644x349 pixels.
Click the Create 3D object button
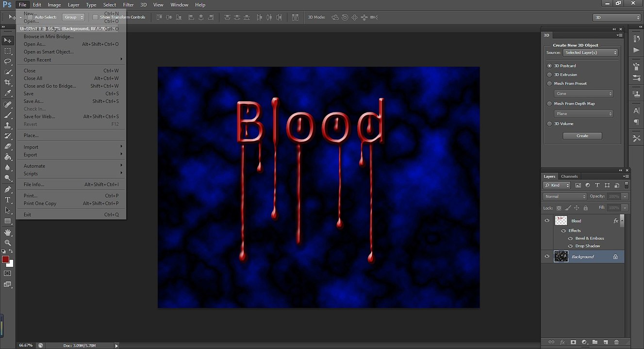[x=582, y=136]
